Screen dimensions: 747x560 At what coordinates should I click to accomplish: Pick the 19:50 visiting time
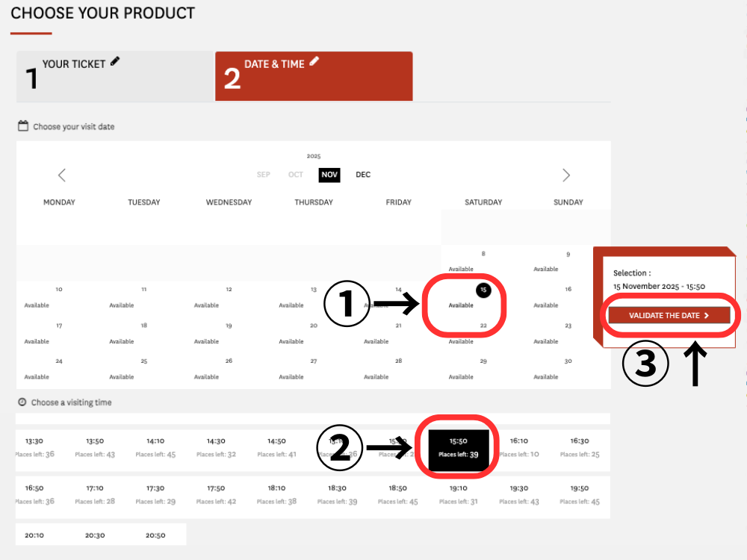(x=580, y=494)
